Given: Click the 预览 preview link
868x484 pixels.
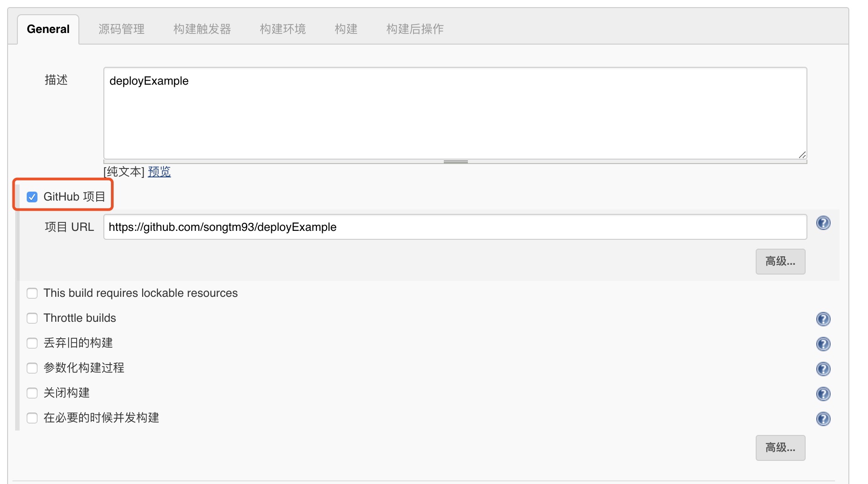Looking at the screenshot, I should pos(159,172).
